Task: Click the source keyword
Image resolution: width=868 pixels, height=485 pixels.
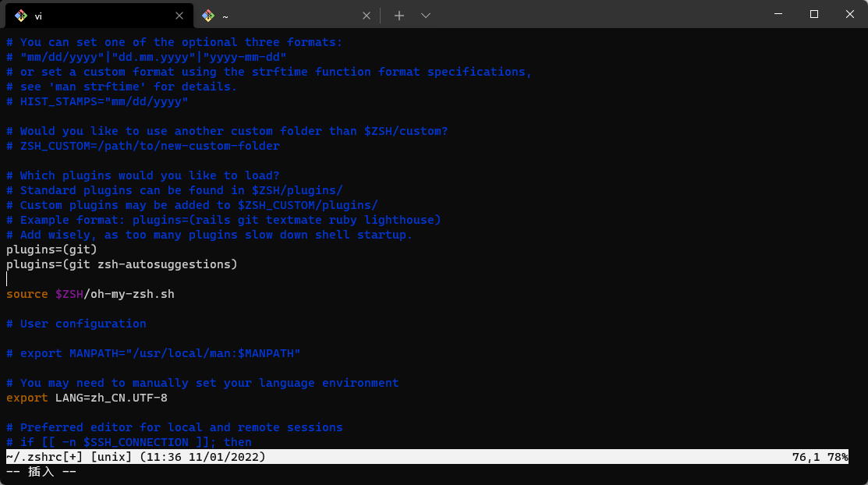Action: 27,294
